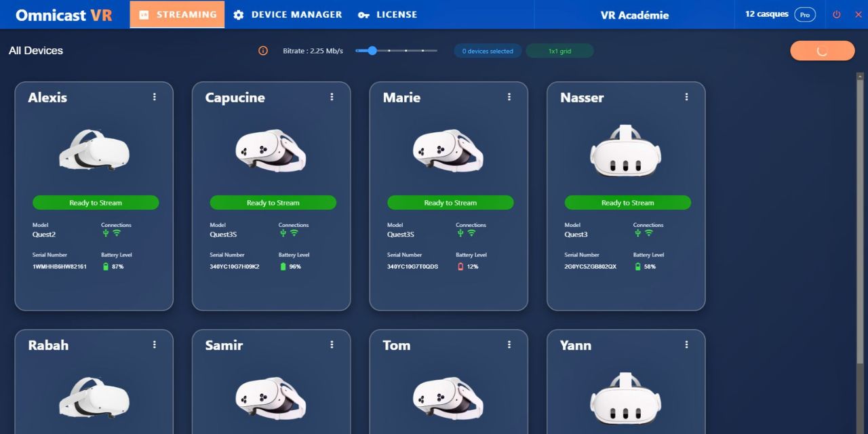This screenshot has height=434, width=868.
Task: Click Nasser's battery level icon
Action: 639,267
